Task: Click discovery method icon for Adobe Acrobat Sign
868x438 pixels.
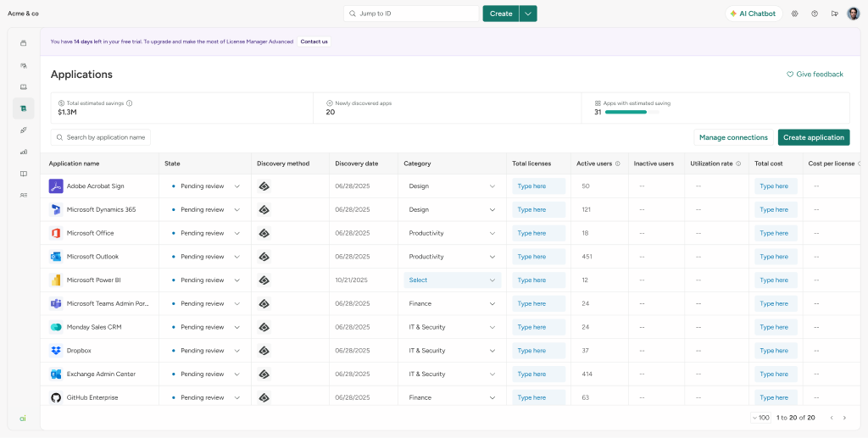Action: pos(264,186)
